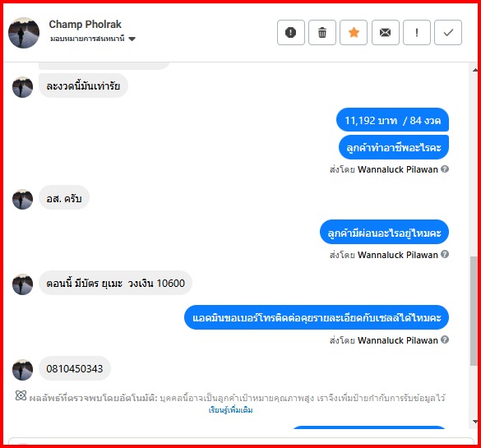Open the เรียนรู้เพิ่มเติม learn more link
Screen dimensions: 481x448
pos(231,410)
